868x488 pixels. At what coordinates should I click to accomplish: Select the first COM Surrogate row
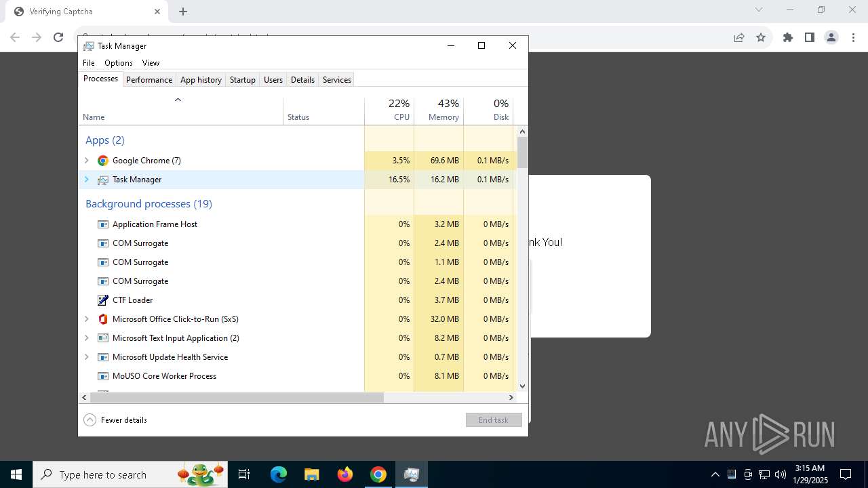click(296, 243)
